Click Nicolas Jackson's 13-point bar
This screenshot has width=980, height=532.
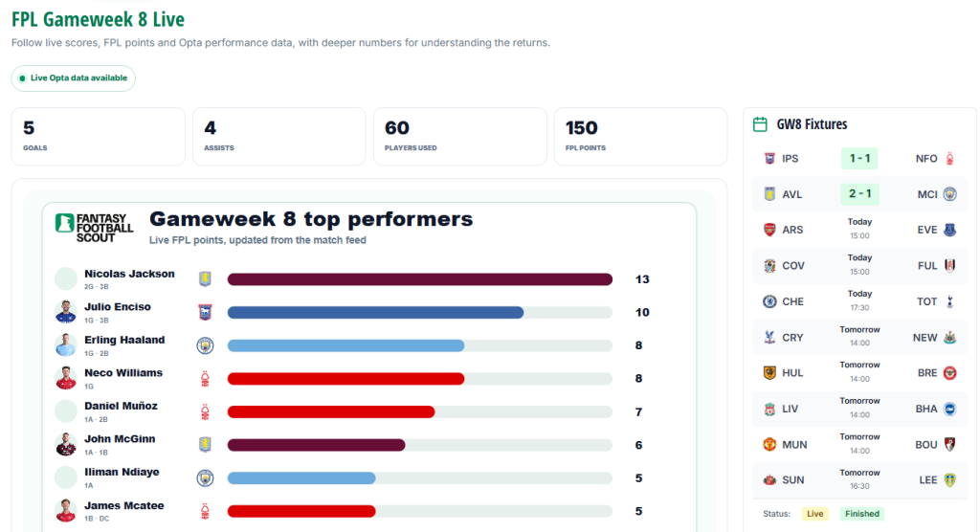point(420,279)
